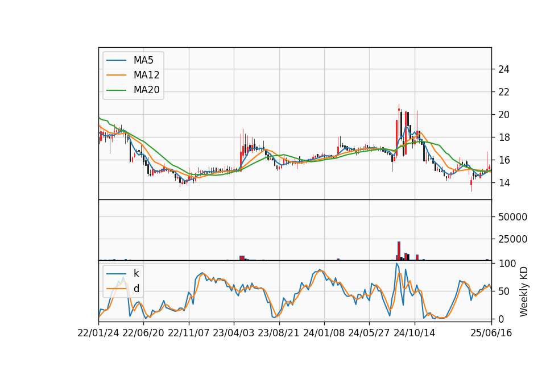Click the price axis value 14
Screen dimensions: 546x392
click(x=504, y=183)
